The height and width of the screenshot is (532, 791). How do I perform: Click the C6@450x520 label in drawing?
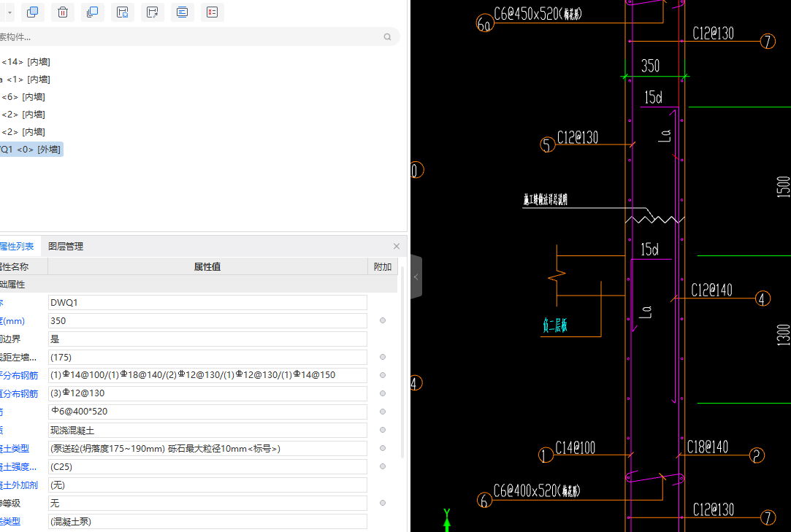[x=538, y=14]
